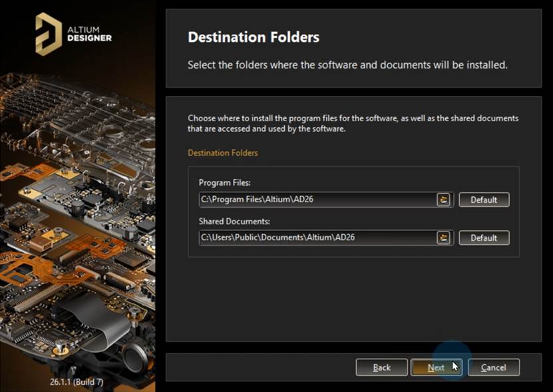This screenshot has height=392, width=553.
Task: Click the 'Program Files:' field label
Action: (x=225, y=183)
